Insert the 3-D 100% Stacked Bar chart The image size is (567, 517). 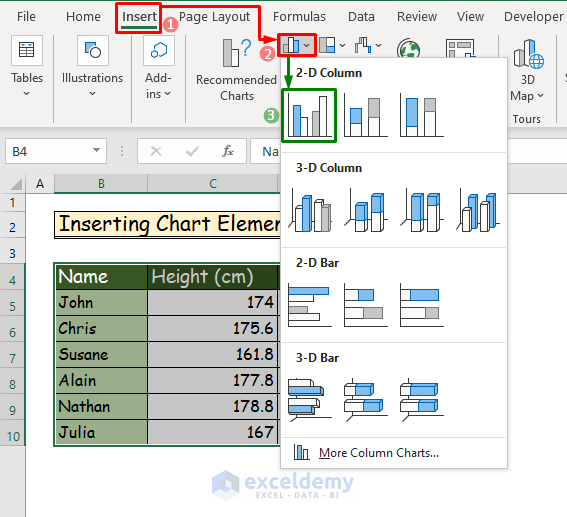point(422,400)
